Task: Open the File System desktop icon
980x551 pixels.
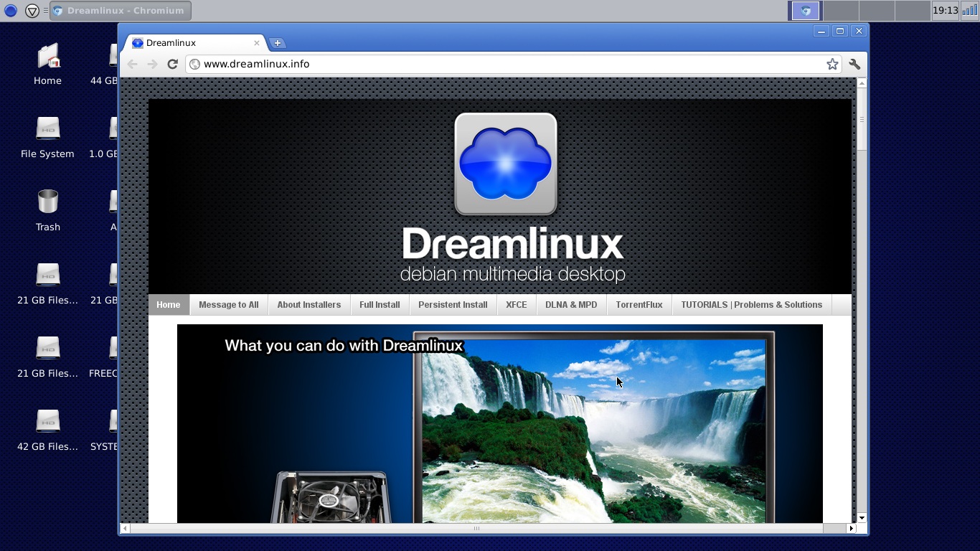Action: pos(47,138)
